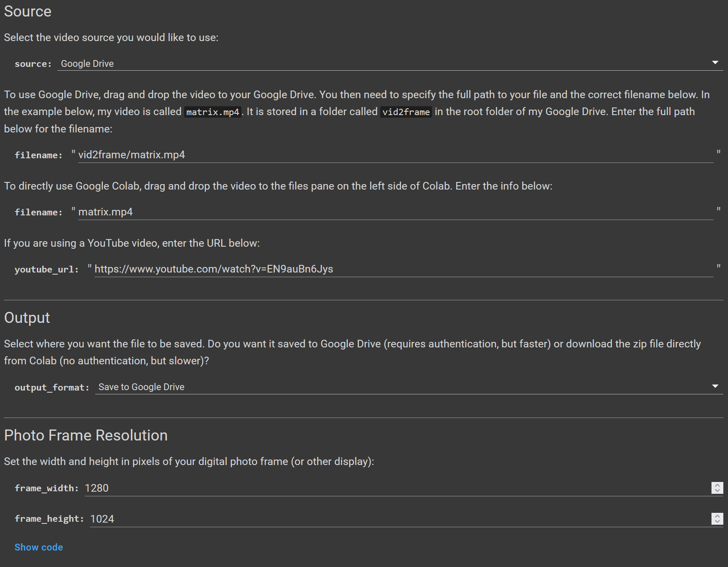Image resolution: width=728 pixels, height=567 pixels.
Task: Click the Show code link
Action: [39, 548]
